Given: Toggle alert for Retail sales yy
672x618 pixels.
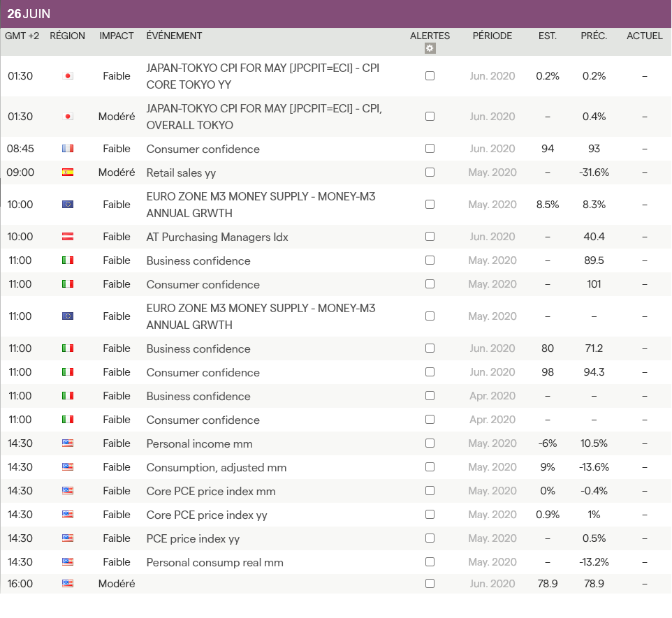Looking at the screenshot, I should point(430,172).
